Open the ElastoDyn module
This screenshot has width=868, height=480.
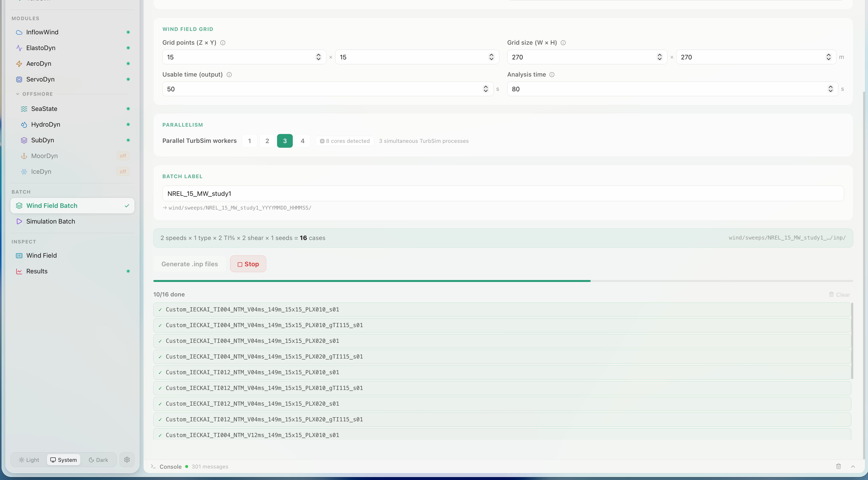(x=72, y=48)
